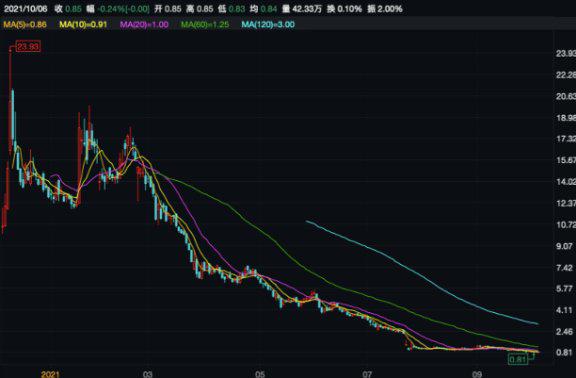The width and height of the screenshot is (576, 378).
Task: Select the MA(10)=0.91 indicator label
Action: [x=83, y=25]
